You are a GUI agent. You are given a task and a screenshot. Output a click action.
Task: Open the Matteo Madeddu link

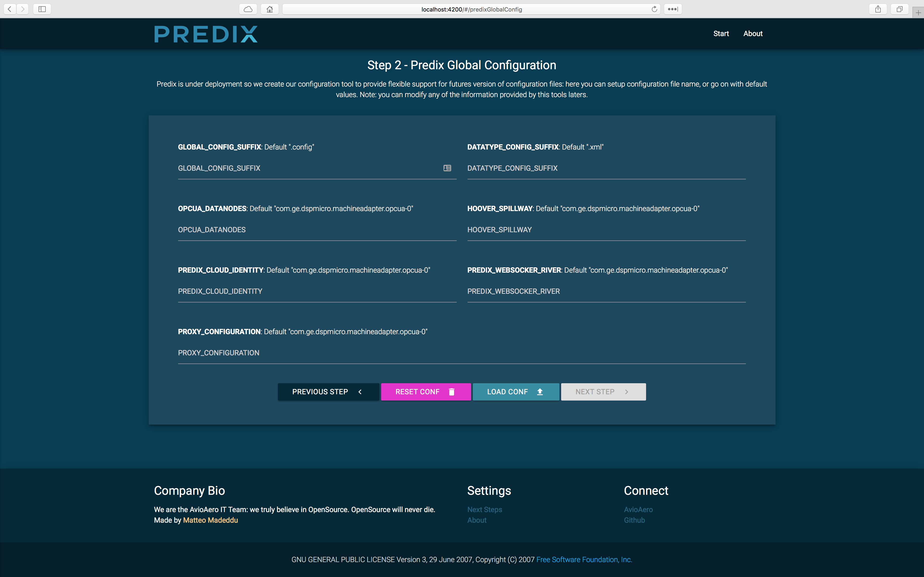point(210,520)
